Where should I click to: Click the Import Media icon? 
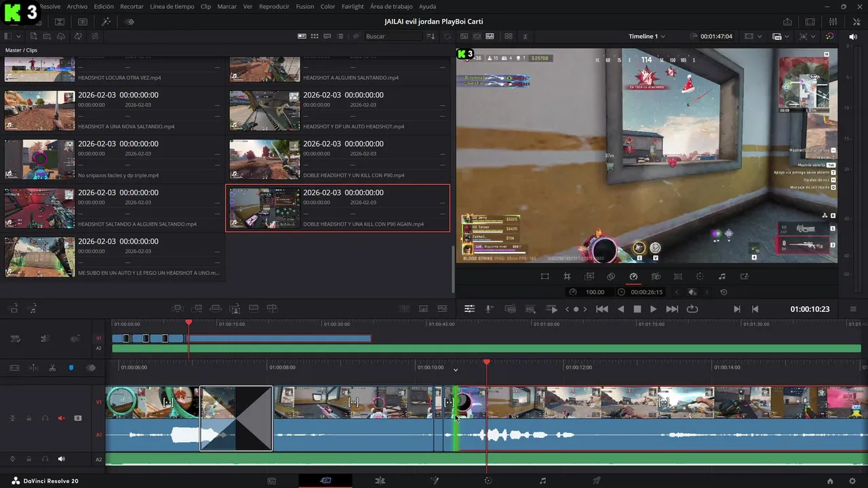pos(33,36)
